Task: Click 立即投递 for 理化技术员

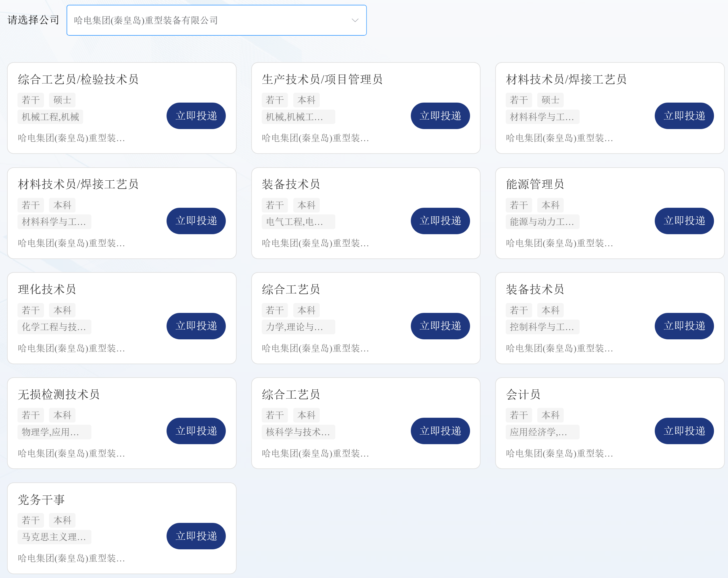Action: [196, 326]
